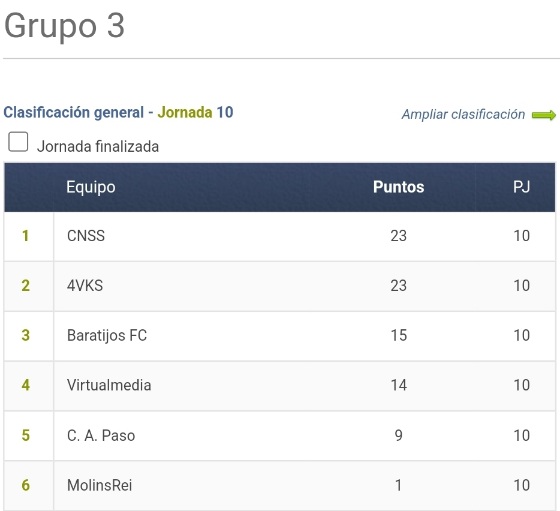Click the Jornada 10 heading text
560x511 pixels.
coord(195,112)
